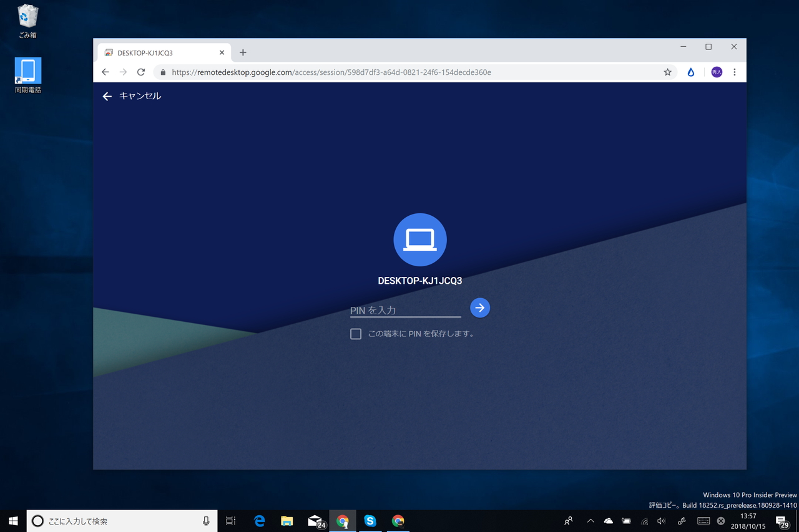The width and height of the screenshot is (799, 532).
Task: Maximize the Chrome window
Action: coord(708,47)
